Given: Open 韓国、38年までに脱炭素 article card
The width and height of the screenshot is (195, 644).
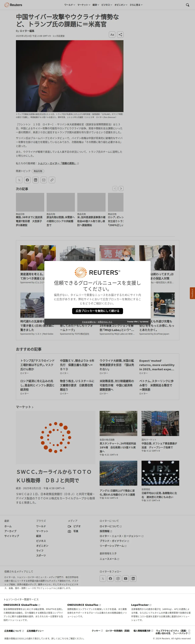Looking at the screenshot, I should click(30, 210).
